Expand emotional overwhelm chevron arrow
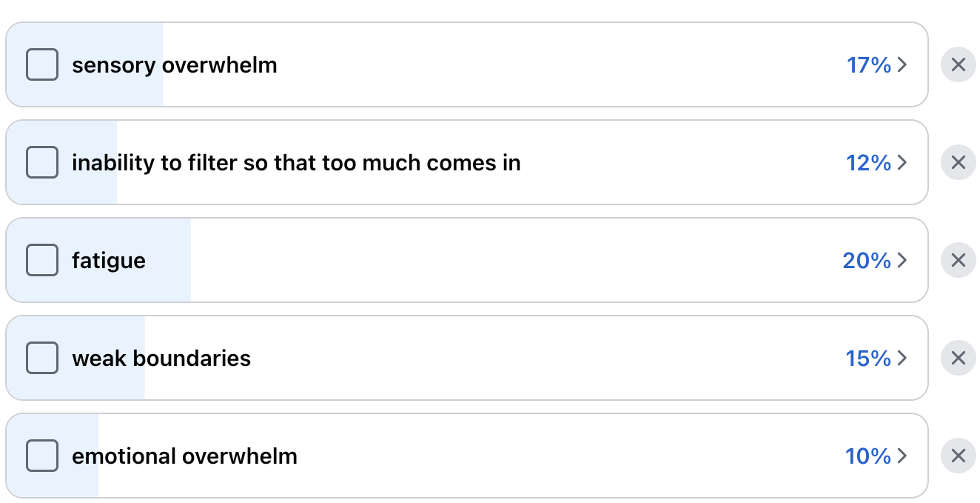This screenshot has width=980, height=503. tap(902, 456)
